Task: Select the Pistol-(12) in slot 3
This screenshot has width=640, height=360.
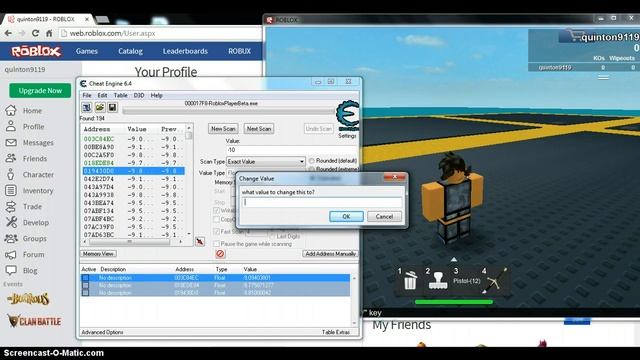Action: (x=466, y=281)
